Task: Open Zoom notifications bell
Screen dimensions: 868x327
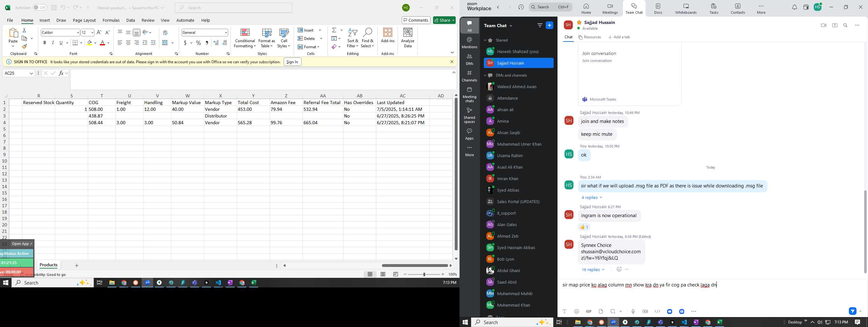Action: point(794,7)
